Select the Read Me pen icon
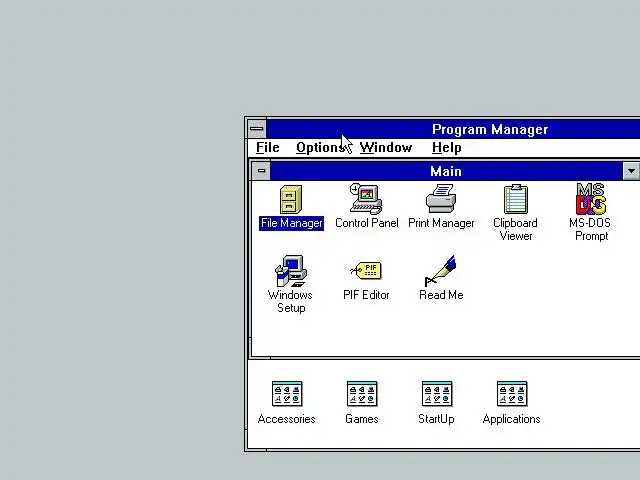The height and width of the screenshot is (480, 640). 440,271
